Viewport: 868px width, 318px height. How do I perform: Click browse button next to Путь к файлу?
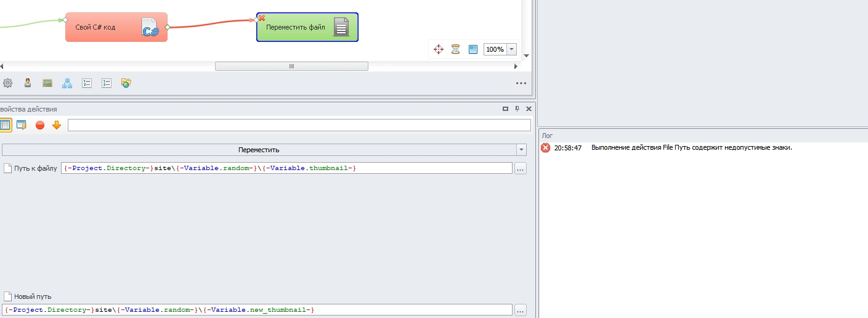coord(521,168)
